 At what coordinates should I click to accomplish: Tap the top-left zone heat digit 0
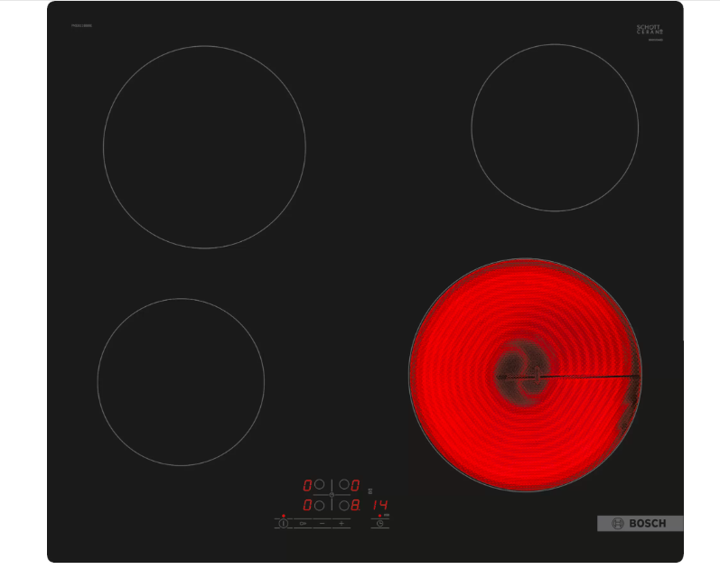tap(307, 485)
